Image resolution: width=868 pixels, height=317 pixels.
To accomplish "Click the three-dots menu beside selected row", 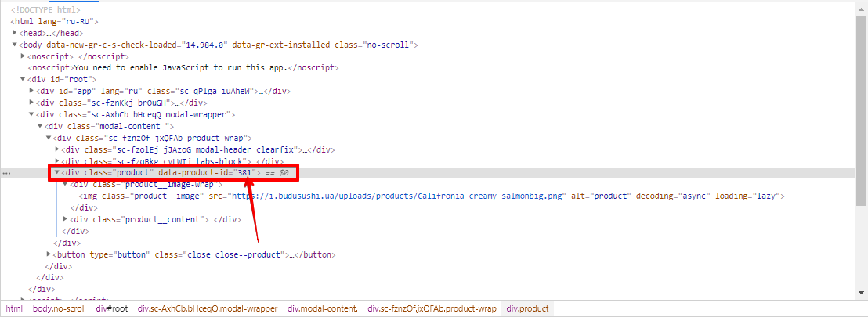I will tap(6, 173).
